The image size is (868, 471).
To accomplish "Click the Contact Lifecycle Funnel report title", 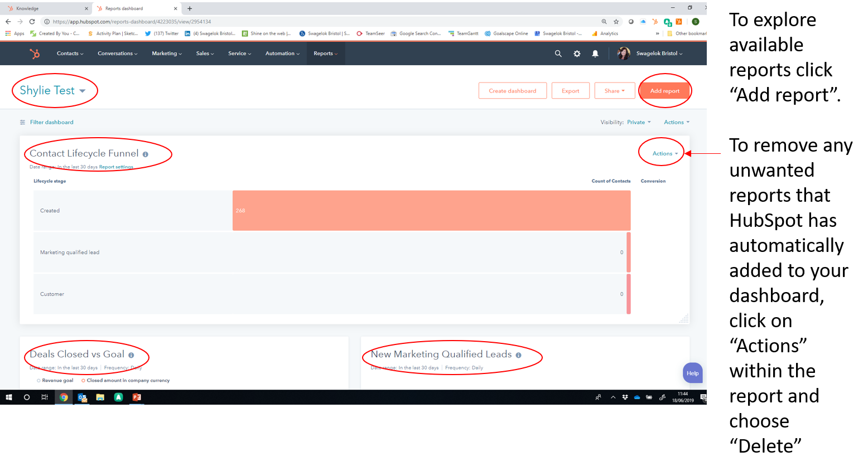I will click(x=84, y=153).
